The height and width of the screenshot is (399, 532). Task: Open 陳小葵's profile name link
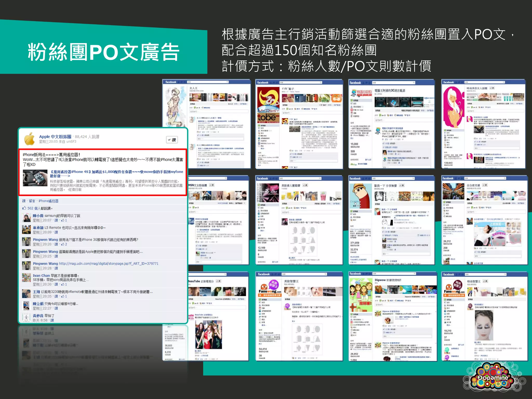pos(38,216)
